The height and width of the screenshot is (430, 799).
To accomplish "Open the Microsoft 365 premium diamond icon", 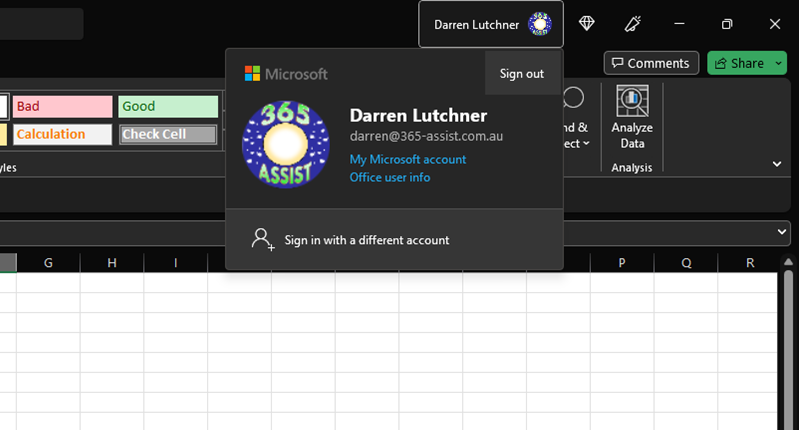I will [x=587, y=23].
